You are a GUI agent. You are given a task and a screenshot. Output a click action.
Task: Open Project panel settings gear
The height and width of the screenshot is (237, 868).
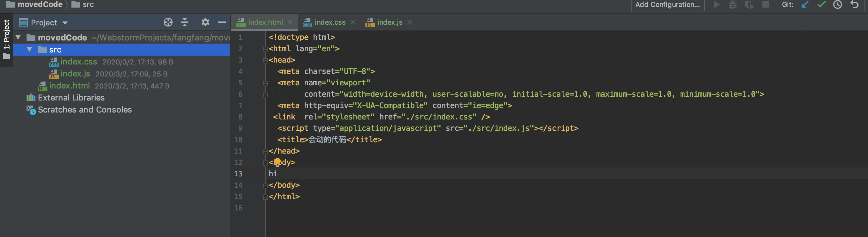tap(205, 22)
